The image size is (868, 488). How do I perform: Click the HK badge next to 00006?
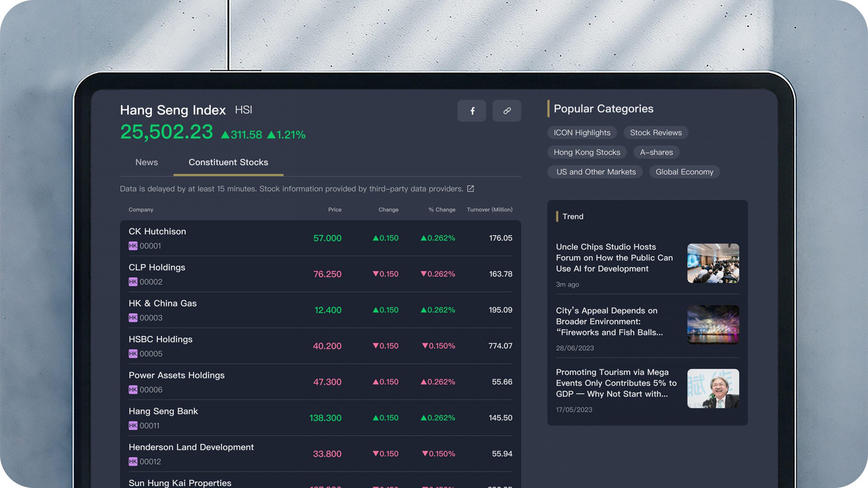(x=133, y=389)
